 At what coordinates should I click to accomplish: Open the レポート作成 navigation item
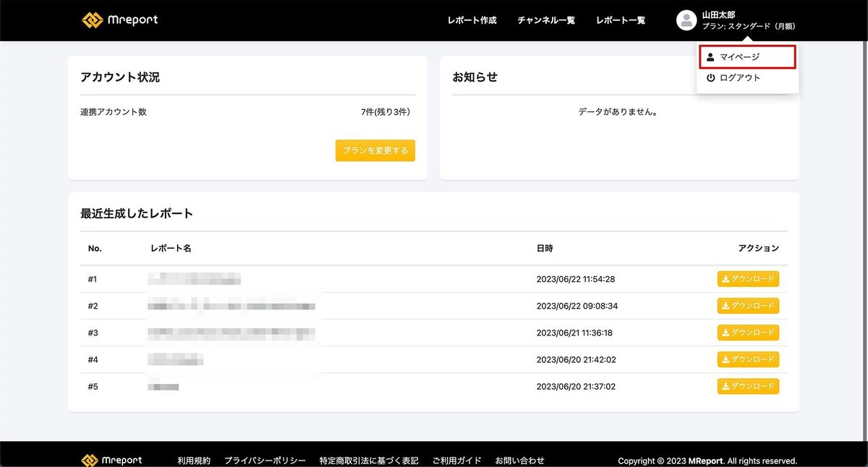[472, 20]
